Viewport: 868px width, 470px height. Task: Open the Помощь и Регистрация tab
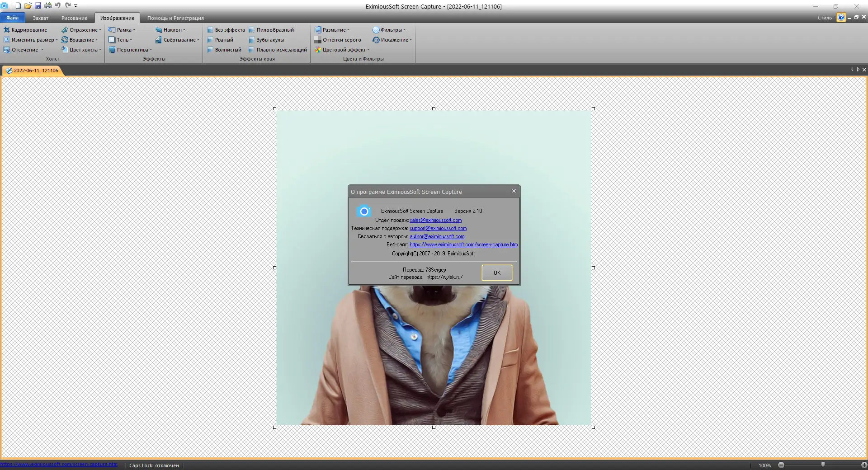pos(175,18)
